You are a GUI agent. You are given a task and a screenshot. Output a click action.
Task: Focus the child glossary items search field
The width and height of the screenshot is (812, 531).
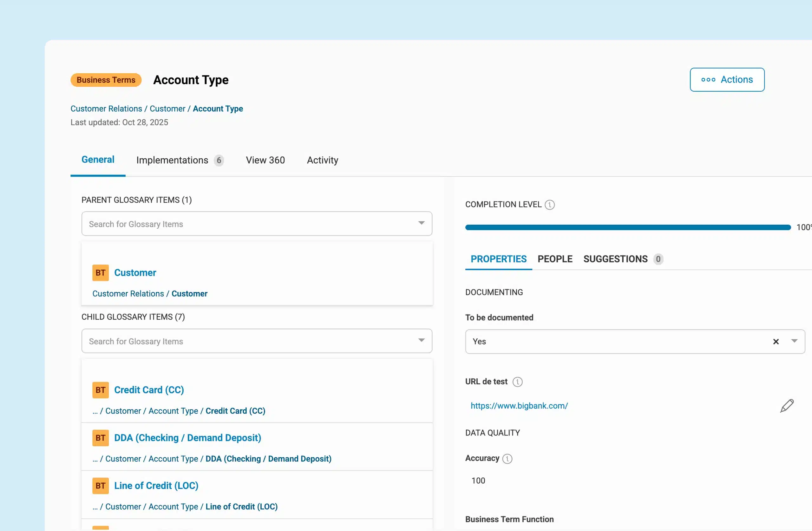(x=257, y=341)
